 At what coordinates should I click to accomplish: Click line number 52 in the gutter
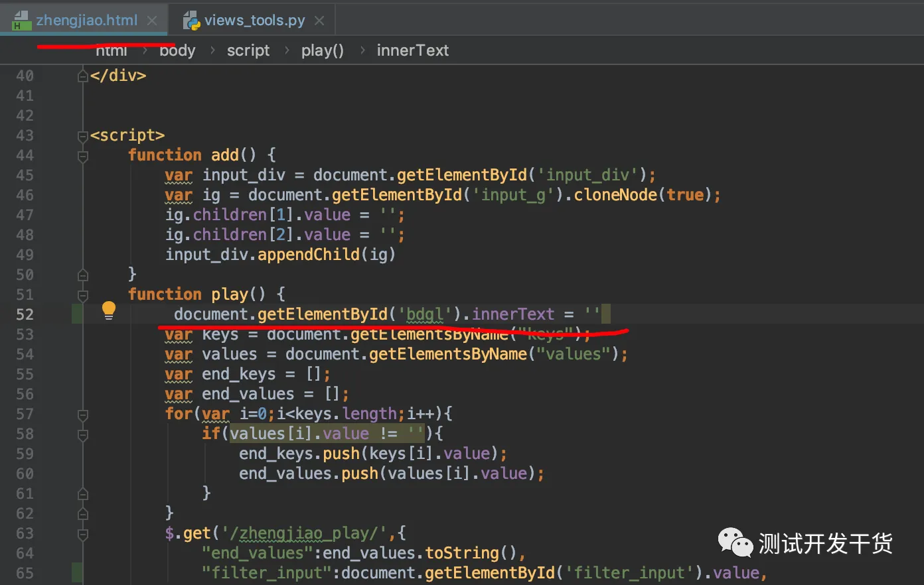(x=25, y=314)
